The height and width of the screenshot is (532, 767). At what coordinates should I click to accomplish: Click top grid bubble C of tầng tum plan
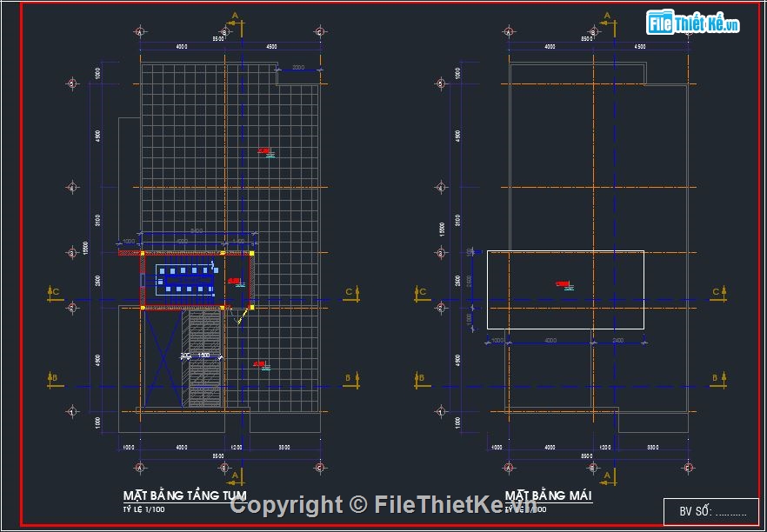[x=320, y=32]
